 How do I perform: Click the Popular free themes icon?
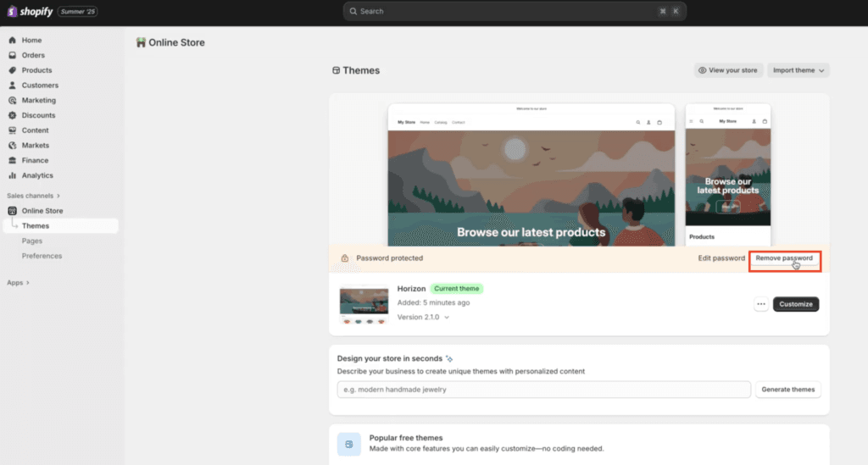pyautogui.click(x=348, y=444)
